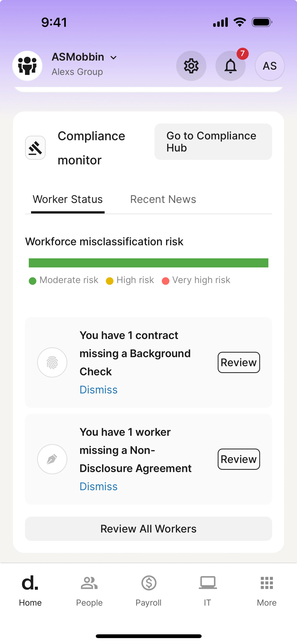Click Go to Compliance Hub button
Image resolution: width=297 pixels, height=644 pixels.
tap(213, 142)
